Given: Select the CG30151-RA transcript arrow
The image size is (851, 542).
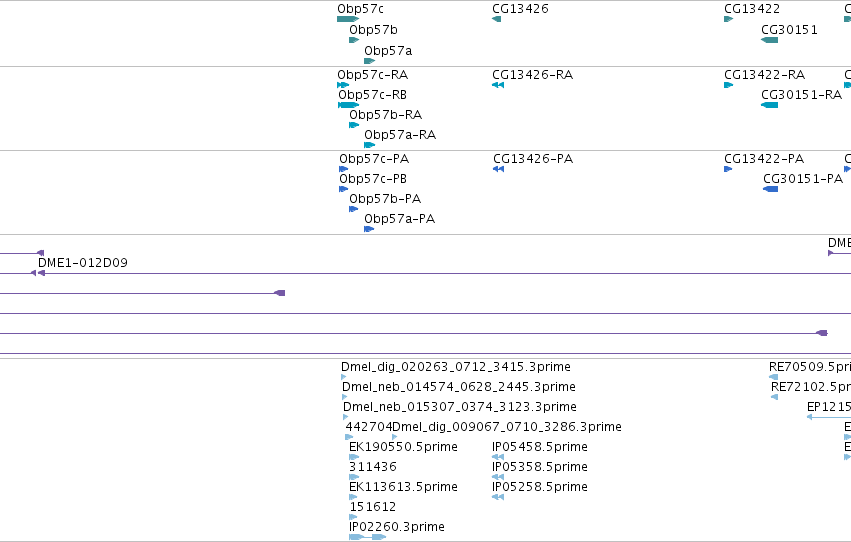Looking at the screenshot, I should pos(770,105).
